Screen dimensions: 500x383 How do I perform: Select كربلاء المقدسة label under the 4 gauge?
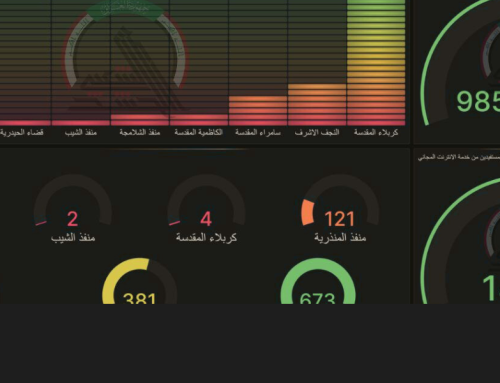tap(206, 238)
